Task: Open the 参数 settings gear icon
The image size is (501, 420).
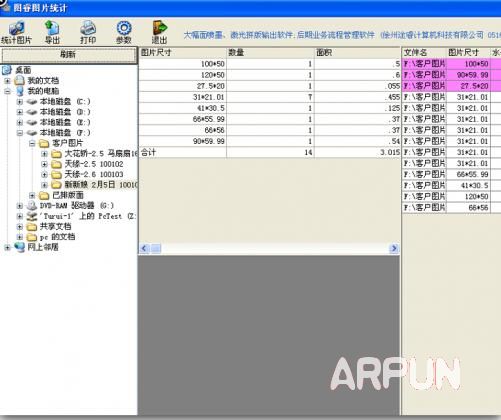Action: point(124,28)
